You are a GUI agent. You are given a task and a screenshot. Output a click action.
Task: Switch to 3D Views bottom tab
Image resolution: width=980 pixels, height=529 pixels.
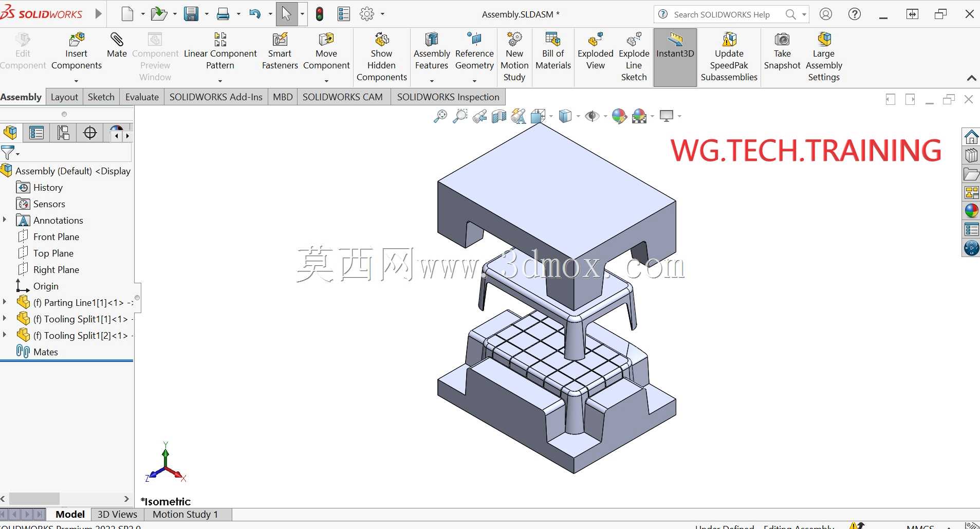pyautogui.click(x=117, y=514)
